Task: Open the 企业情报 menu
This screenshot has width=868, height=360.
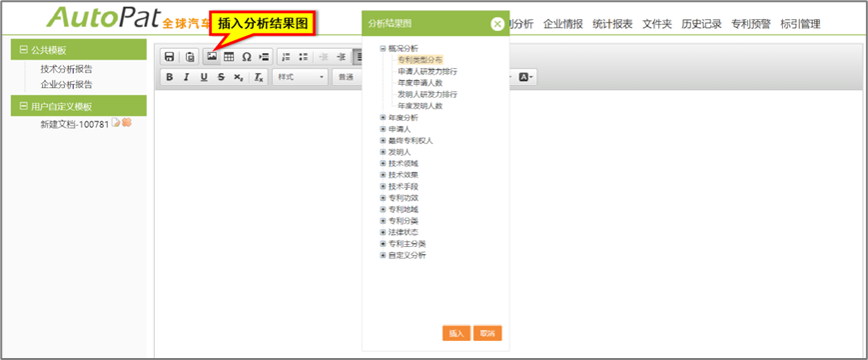Action: (563, 24)
